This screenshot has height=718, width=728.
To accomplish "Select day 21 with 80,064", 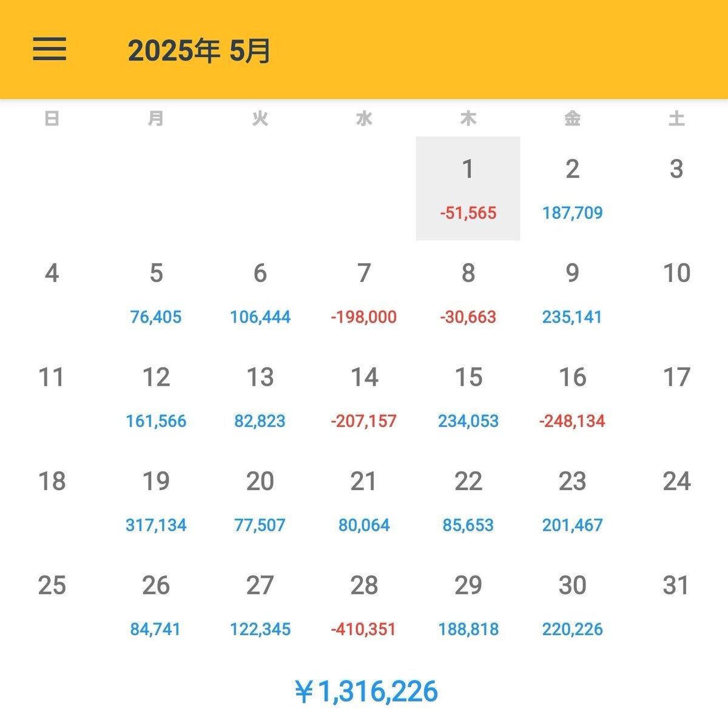I will (364, 502).
